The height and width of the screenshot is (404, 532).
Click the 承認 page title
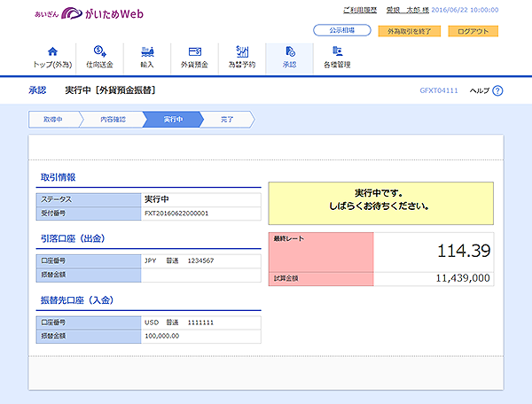point(37,90)
